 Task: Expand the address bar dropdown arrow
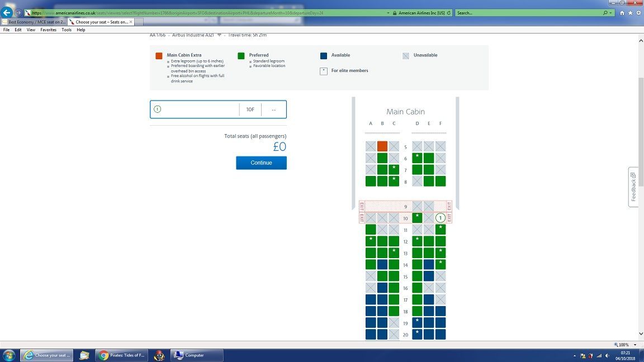click(389, 12)
